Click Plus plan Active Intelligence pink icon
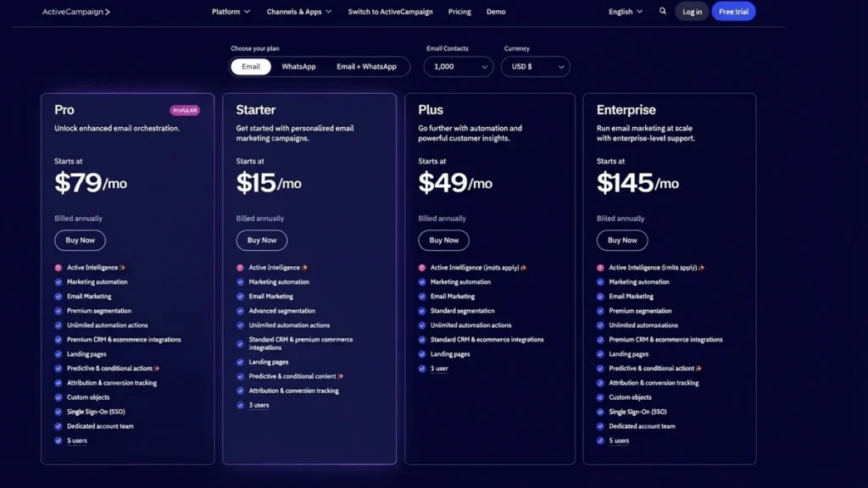Screen dimensions: 868x488 pos(422,268)
